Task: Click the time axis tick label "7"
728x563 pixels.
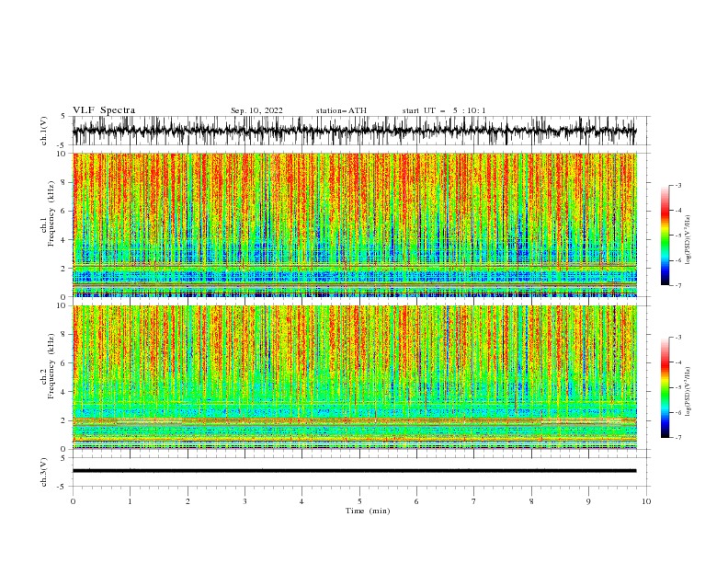Action: (x=474, y=501)
